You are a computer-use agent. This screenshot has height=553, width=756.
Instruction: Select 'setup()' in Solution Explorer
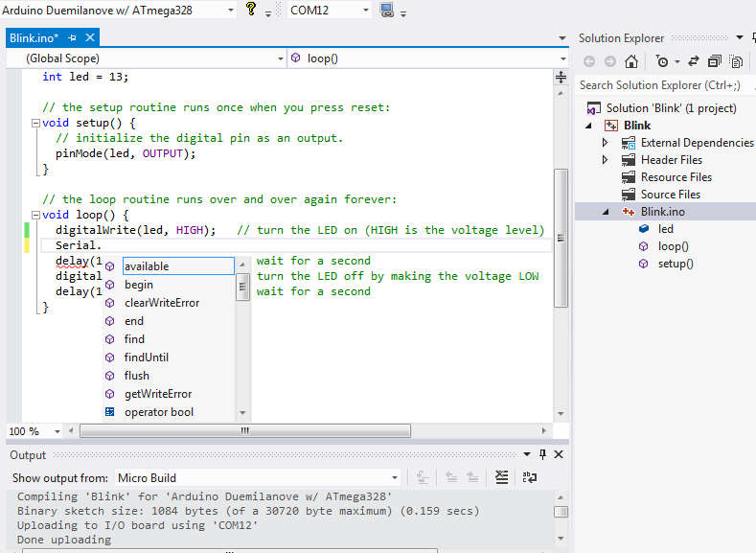(676, 264)
